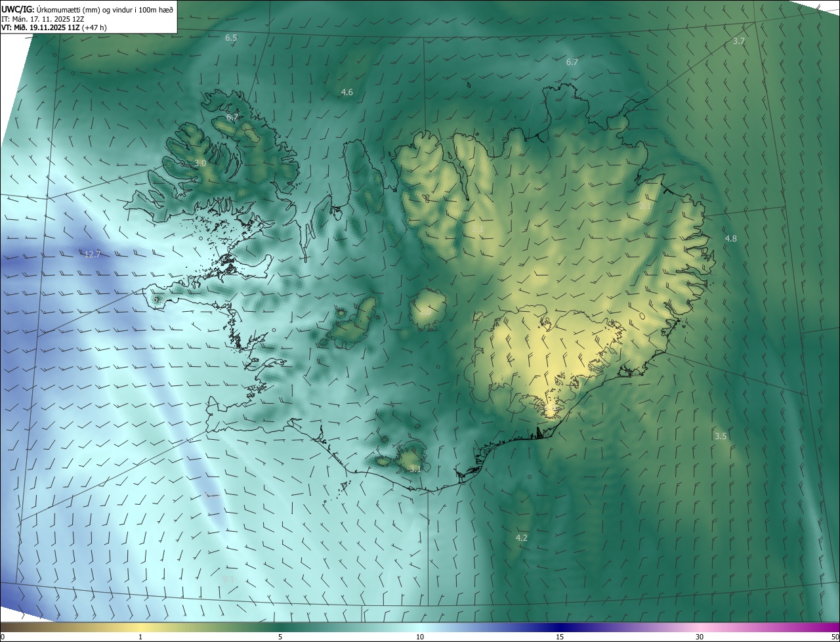Click the 4.8 value label off the east coast

click(x=731, y=239)
